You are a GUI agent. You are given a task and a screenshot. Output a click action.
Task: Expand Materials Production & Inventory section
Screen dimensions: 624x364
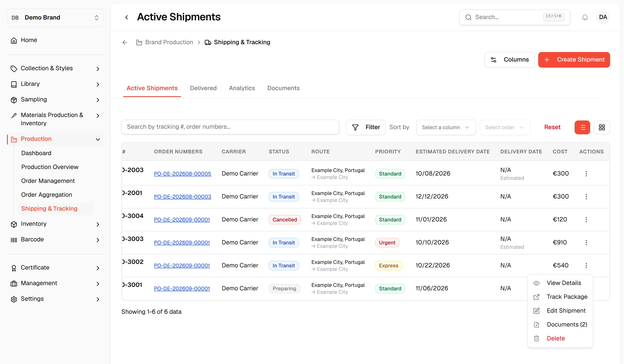tap(55, 119)
